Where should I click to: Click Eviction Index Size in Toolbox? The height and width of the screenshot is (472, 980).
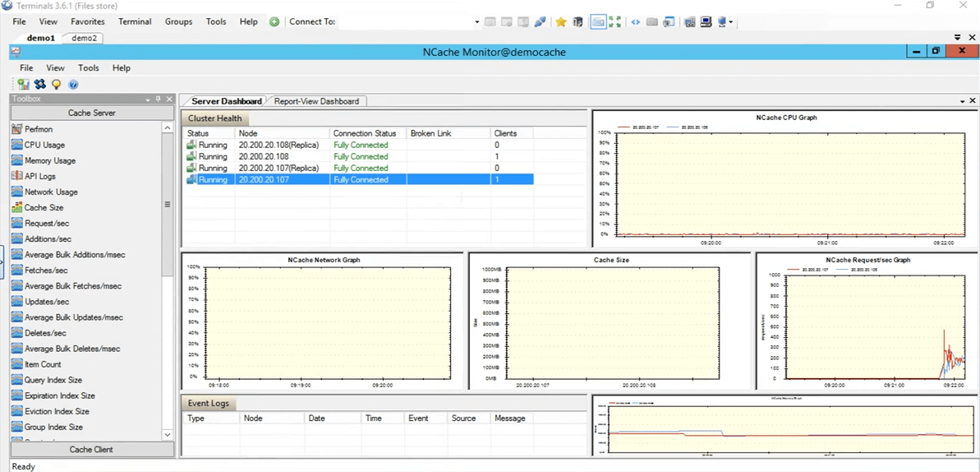click(x=57, y=410)
